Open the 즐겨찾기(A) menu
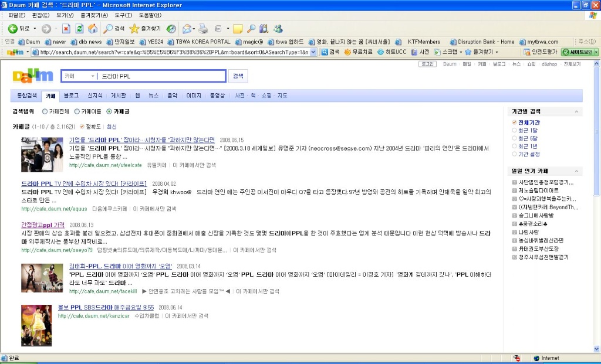Viewport: 601px width, 364px height. click(94, 15)
